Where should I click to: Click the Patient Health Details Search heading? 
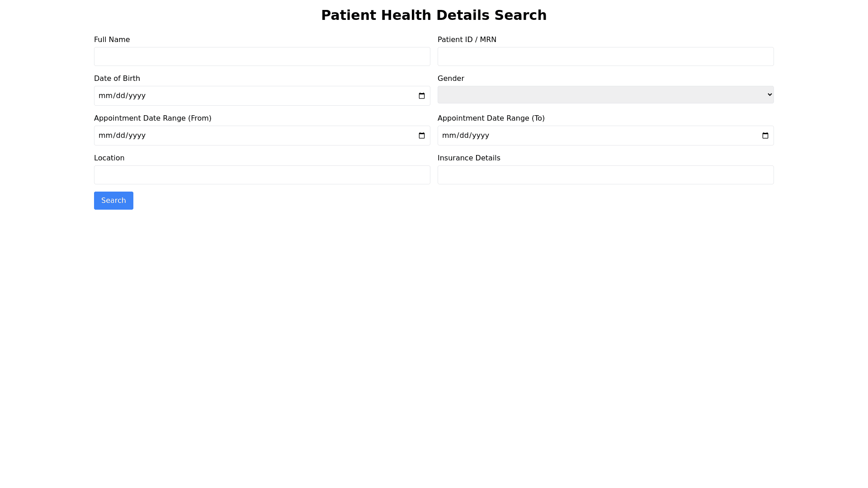click(434, 15)
